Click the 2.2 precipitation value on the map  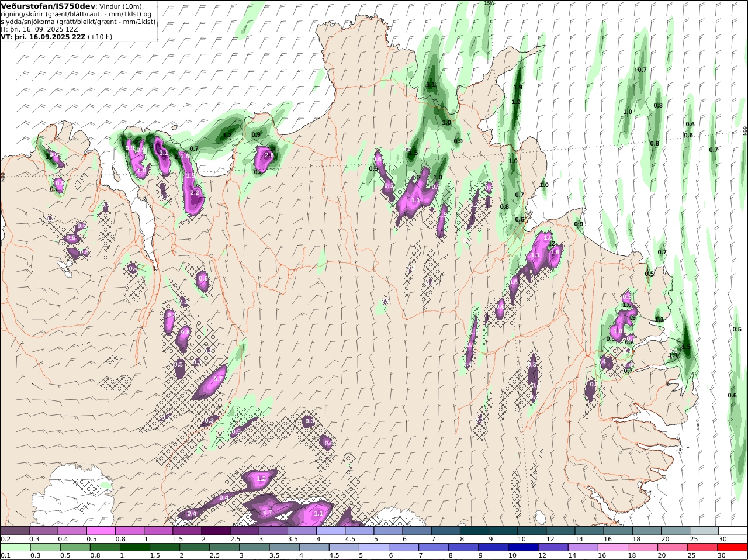coord(195,192)
